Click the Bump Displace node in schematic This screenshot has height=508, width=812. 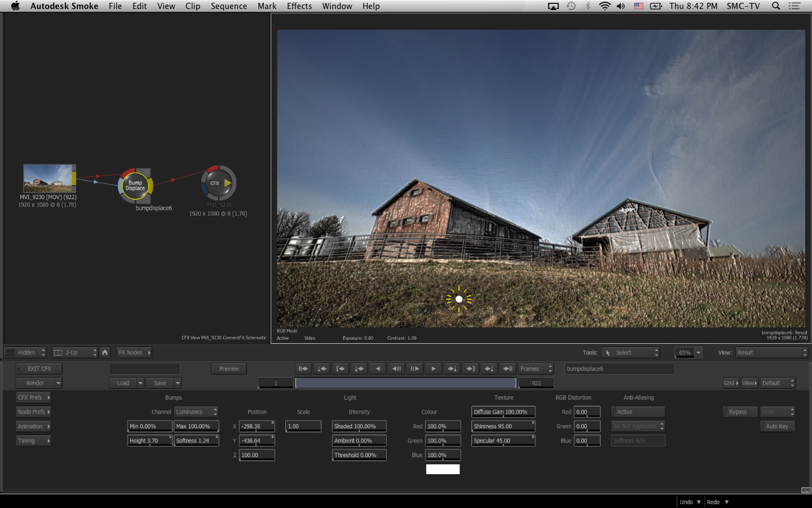click(135, 186)
